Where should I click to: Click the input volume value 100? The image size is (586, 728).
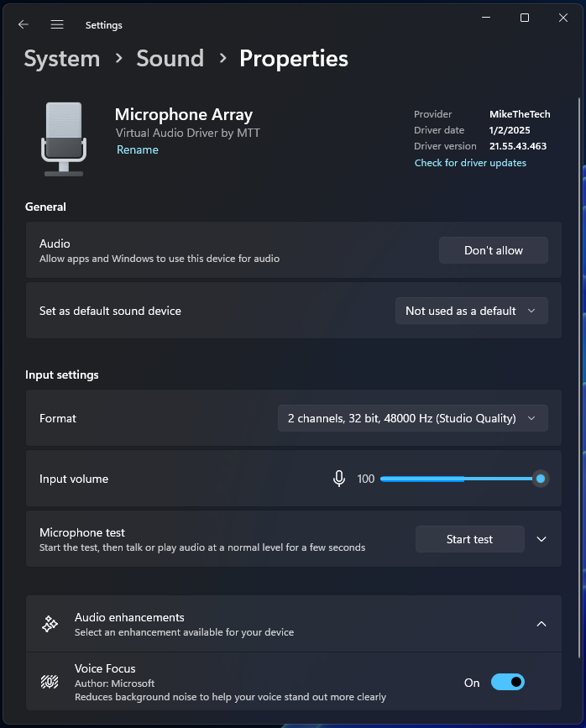[366, 479]
